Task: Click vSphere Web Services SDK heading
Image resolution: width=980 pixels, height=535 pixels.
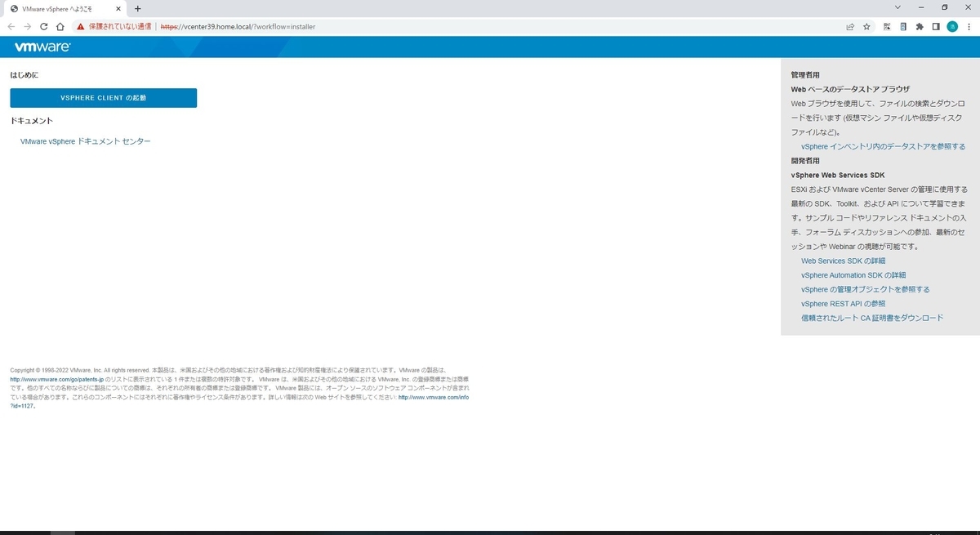Action: [x=838, y=175]
